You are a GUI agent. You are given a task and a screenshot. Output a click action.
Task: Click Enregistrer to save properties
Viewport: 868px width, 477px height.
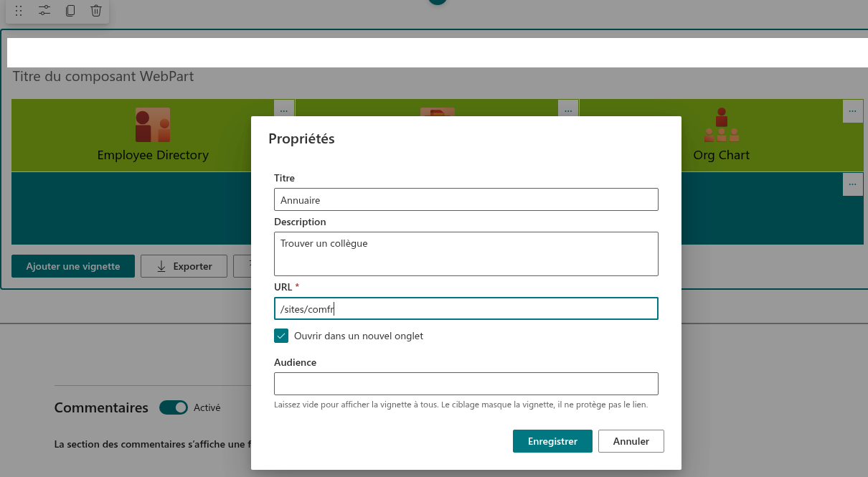click(x=552, y=441)
